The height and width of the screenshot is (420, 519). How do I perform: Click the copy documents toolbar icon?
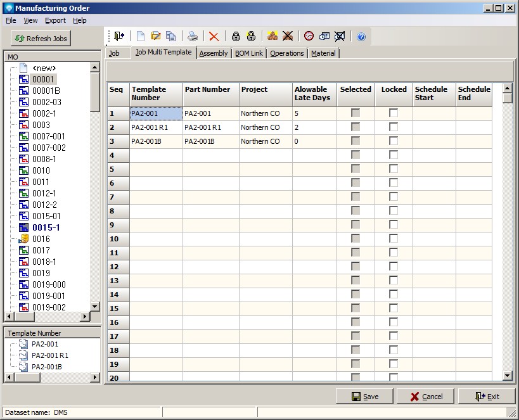[x=170, y=37]
